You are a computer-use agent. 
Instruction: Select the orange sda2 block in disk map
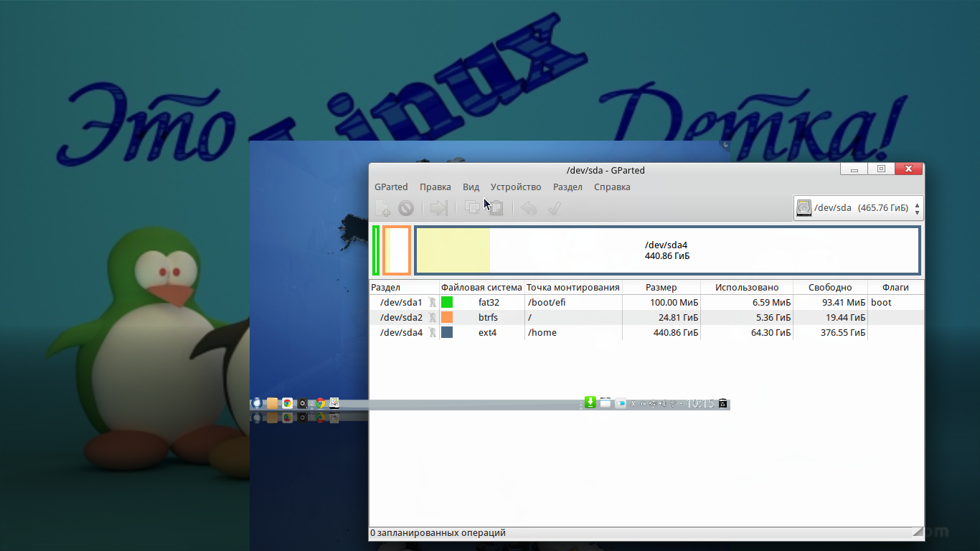point(397,250)
